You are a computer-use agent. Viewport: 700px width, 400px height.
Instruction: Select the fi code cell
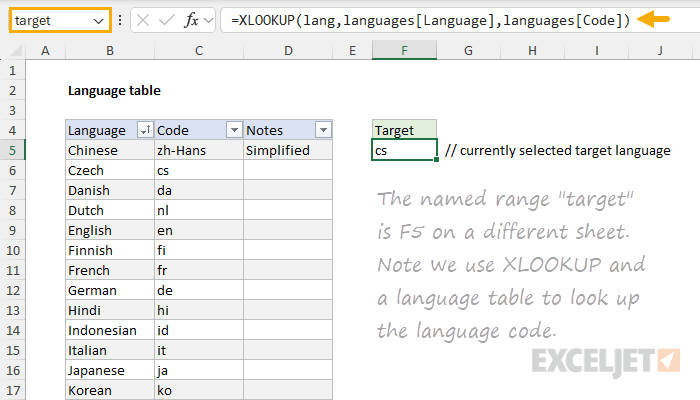coord(199,250)
